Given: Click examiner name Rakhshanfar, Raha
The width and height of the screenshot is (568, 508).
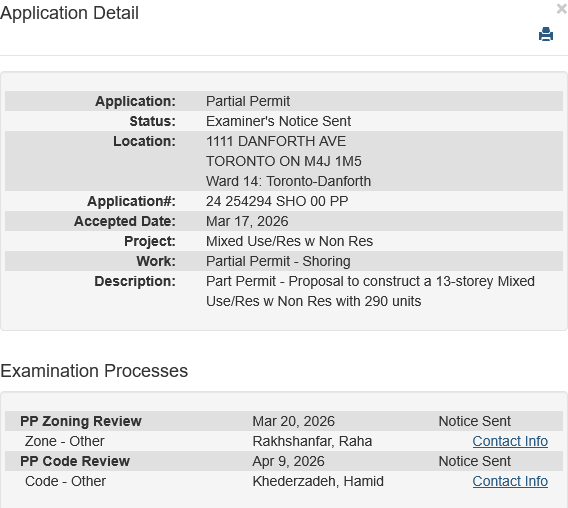Looking at the screenshot, I should pyautogui.click(x=312, y=441).
